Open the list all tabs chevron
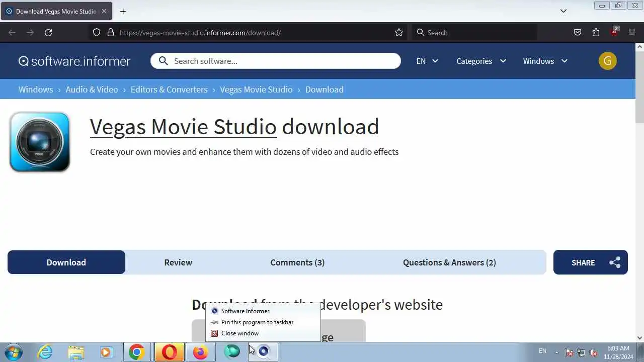 tap(563, 11)
